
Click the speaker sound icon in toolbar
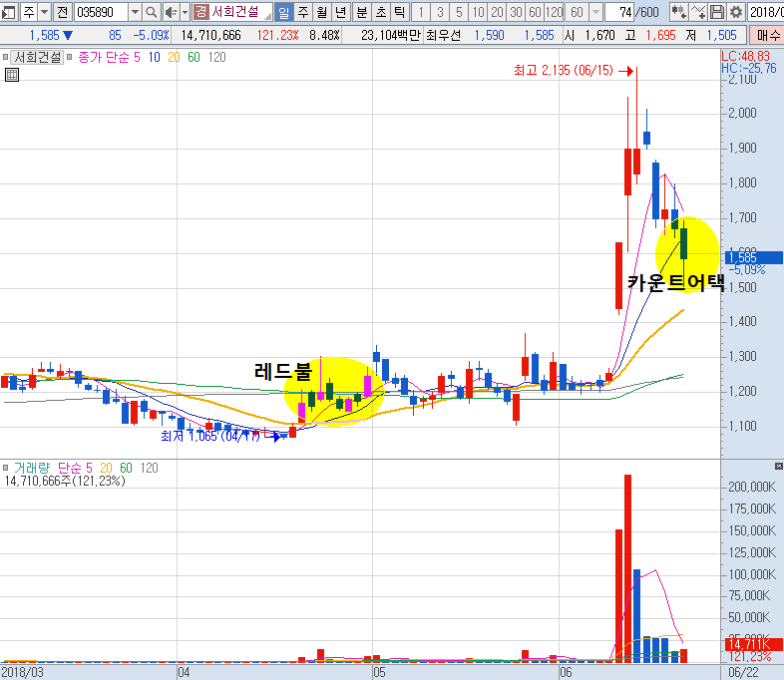click(170, 12)
